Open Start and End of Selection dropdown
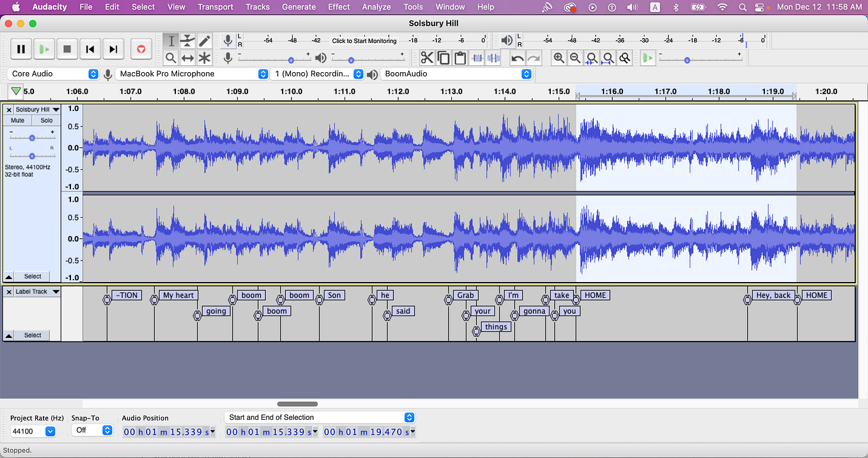Screen dimensions: 868x458 coord(320,417)
